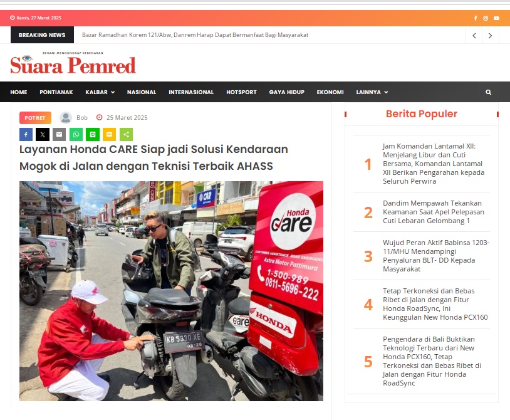Share article via email icon

[59, 134]
